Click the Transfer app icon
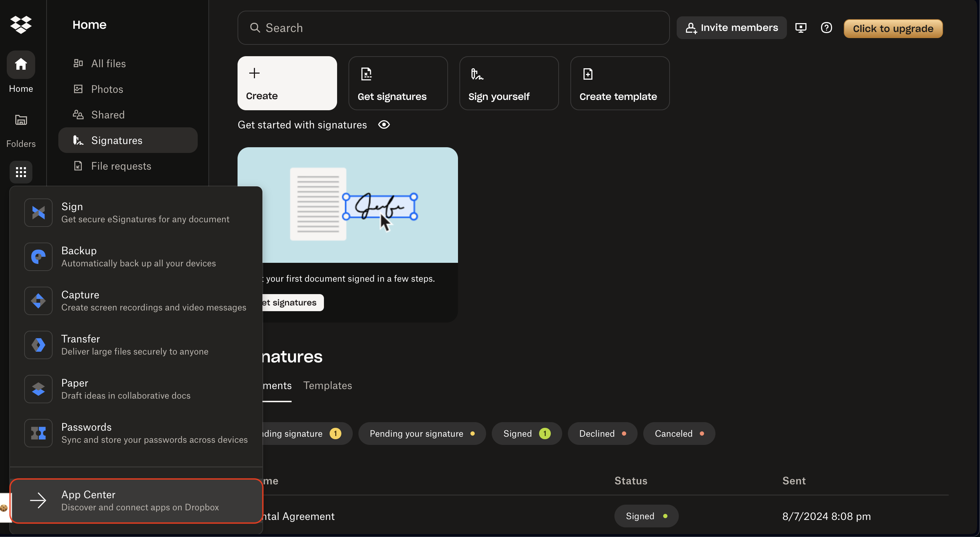The image size is (980, 537). point(38,345)
